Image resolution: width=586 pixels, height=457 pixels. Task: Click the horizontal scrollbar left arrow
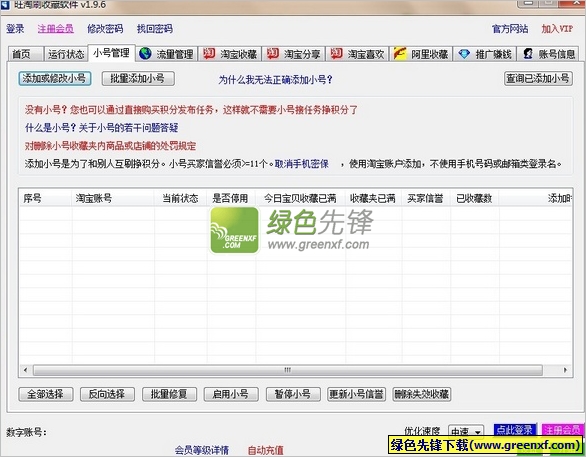(x=25, y=370)
